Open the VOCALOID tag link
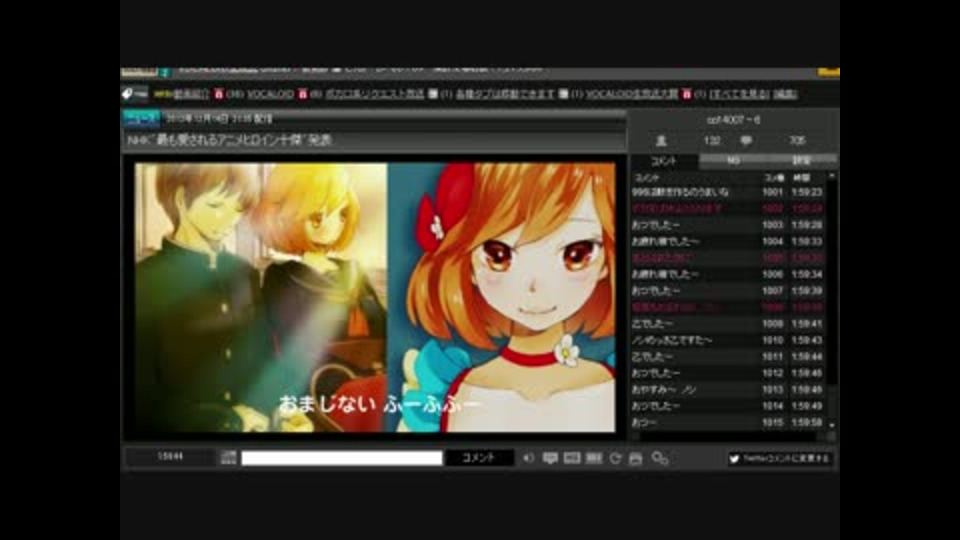 pos(270,94)
